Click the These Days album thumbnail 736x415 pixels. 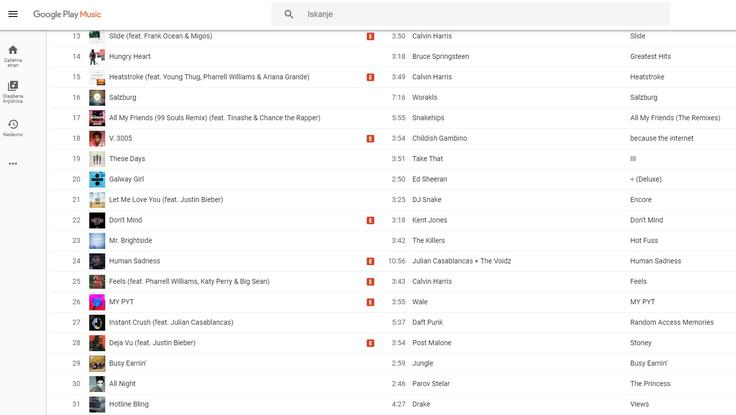click(97, 159)
